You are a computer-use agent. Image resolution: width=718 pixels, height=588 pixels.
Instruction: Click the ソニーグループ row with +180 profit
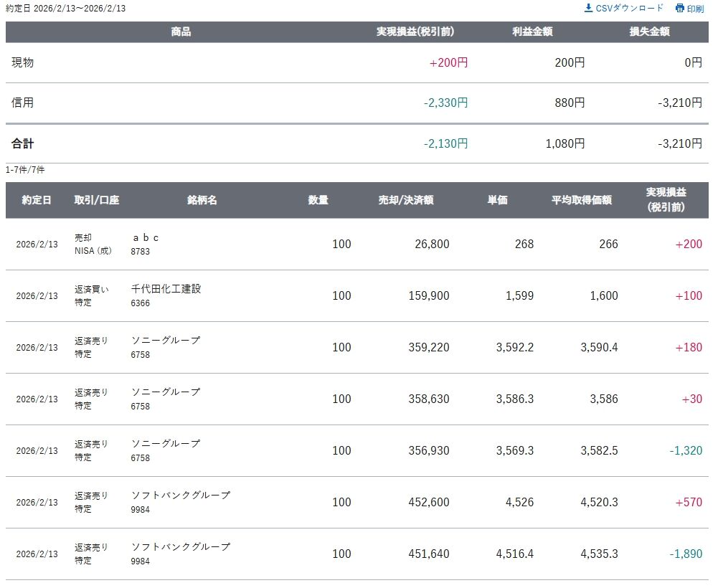pos(166,341)
